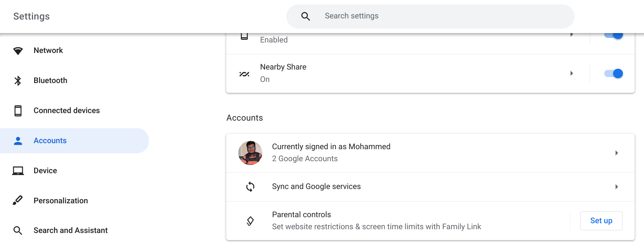This screenshot has height=245, width=644.
Task: Disable the Enabled toggle at the top
Action: pos(613,34)
